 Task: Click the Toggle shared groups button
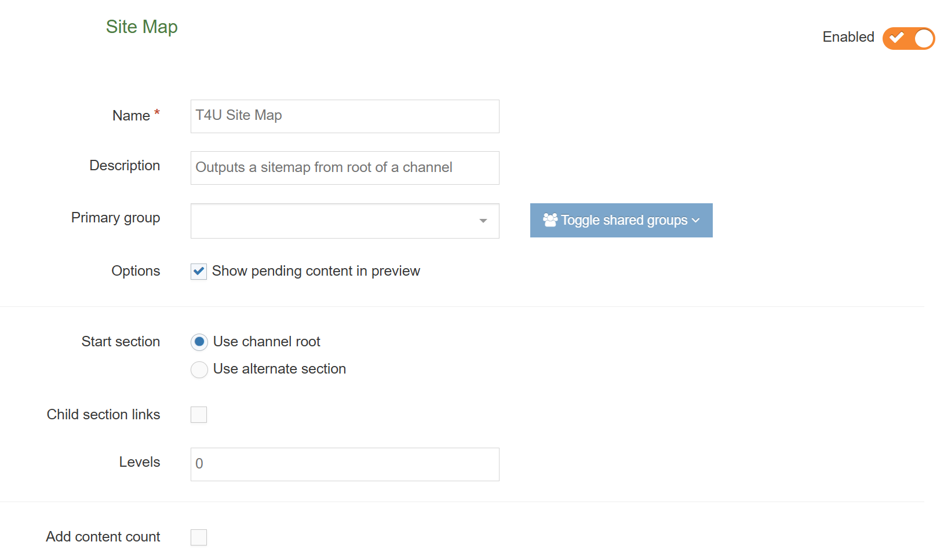point(621,220)
